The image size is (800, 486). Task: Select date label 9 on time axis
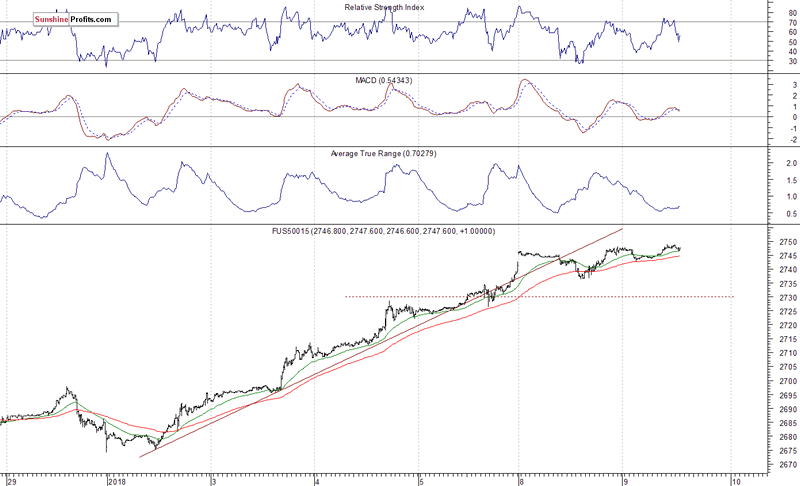(x=625, y=481)
